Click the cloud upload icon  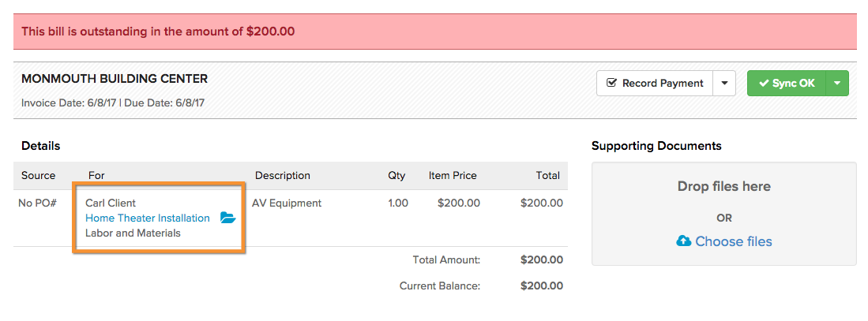click(684, 241)
